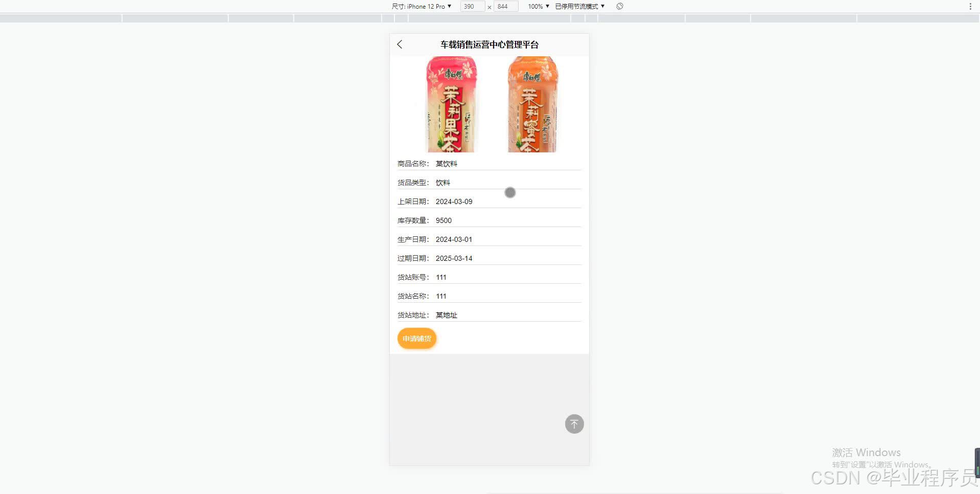Open the iPhone 12 Pro device dropdown
Viewport: 980px width, 494px height.
422,6
